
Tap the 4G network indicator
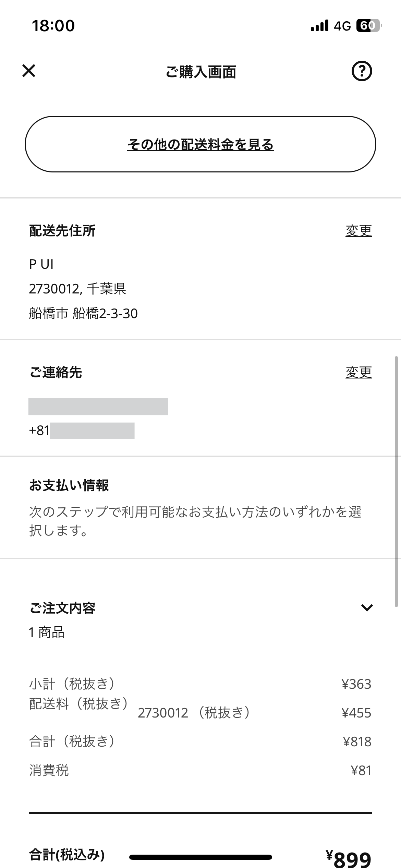(x=342, y=26)
